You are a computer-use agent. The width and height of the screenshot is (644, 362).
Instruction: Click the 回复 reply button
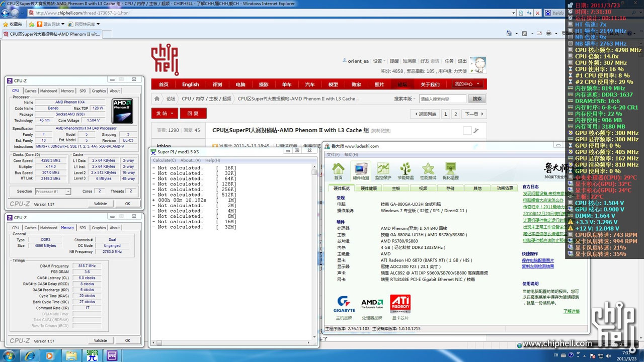193,113
